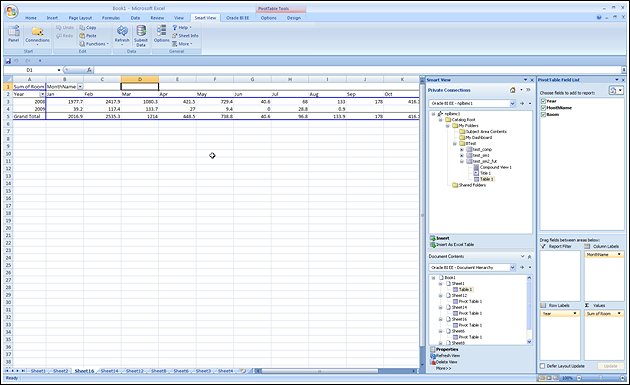Click the Delete View link
Screen dimensions: 630x385
(x=446, y=362)
